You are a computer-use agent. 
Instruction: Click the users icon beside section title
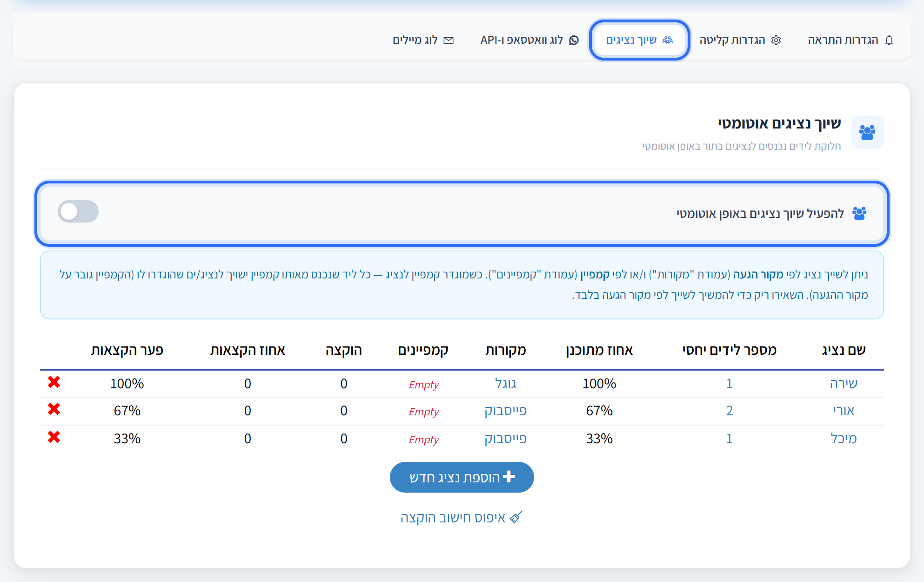click(867, 132)
